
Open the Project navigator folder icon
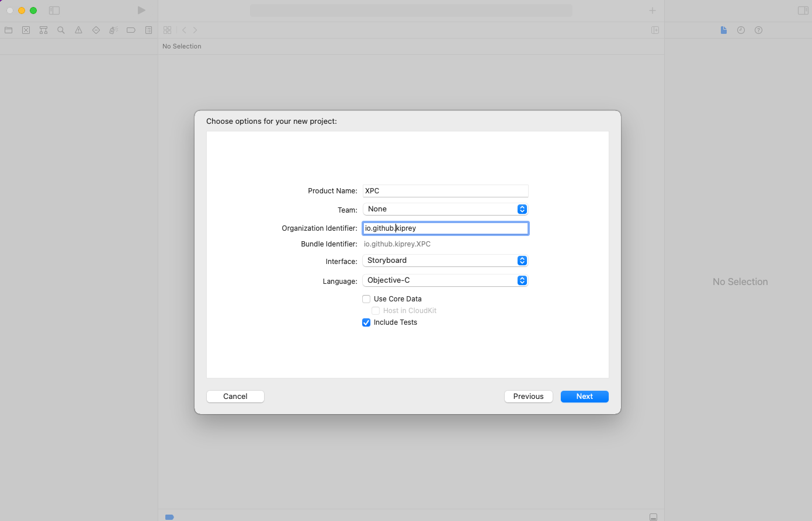tap(9, 30)
